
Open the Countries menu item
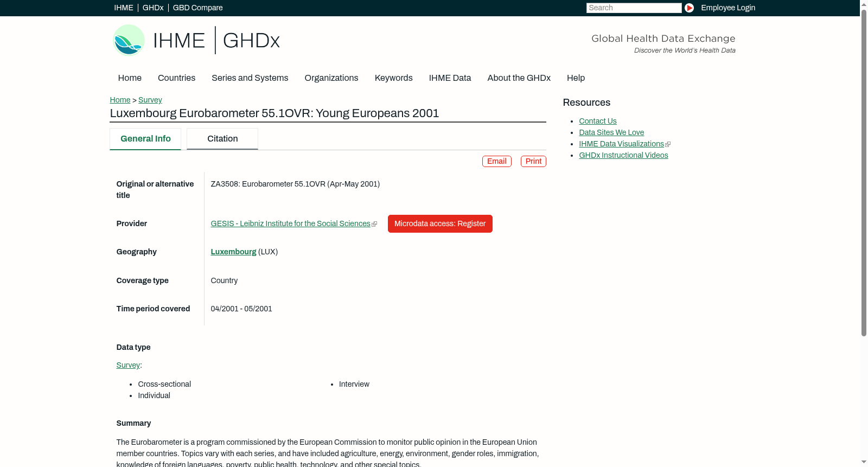[176, 78]
